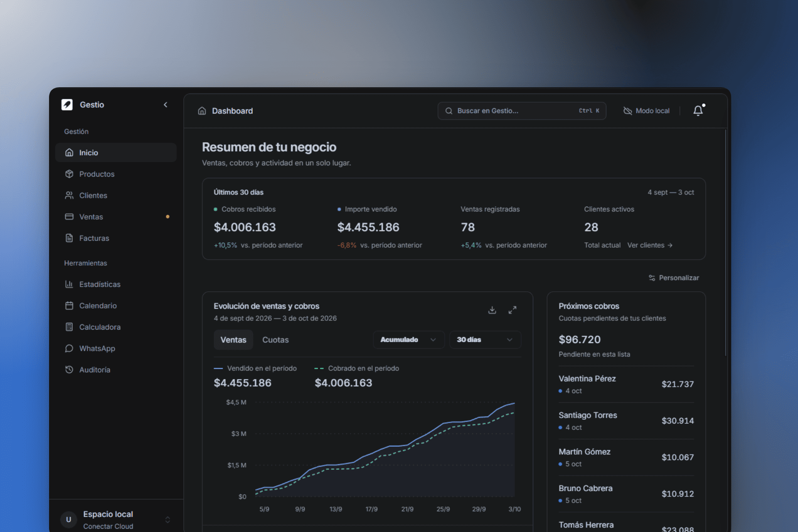Toggle Modo local
The image size is (798, 532).
(647, 111)
